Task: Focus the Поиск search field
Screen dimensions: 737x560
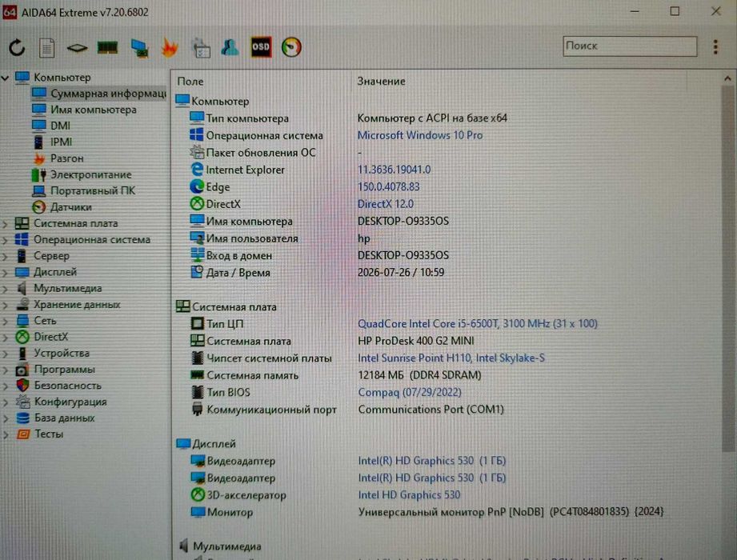Action: pos(630,46)
